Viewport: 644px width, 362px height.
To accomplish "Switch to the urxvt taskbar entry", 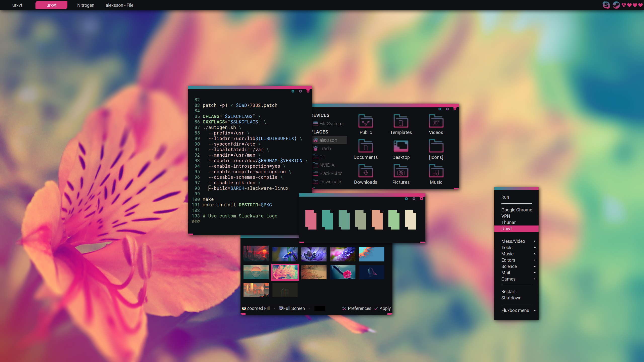I will coord(17,5).
